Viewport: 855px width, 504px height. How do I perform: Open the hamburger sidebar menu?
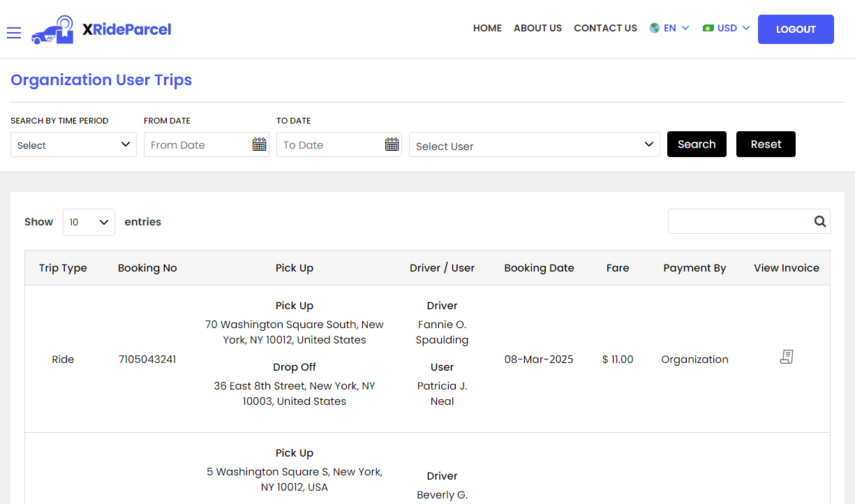[x=14, y=33]
